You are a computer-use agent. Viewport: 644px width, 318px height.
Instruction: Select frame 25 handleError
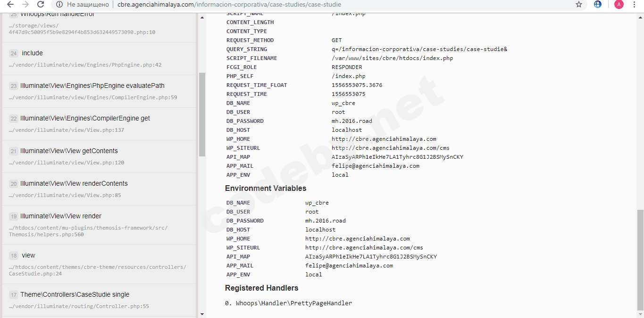pyautogui.click(x=99, y=27)
